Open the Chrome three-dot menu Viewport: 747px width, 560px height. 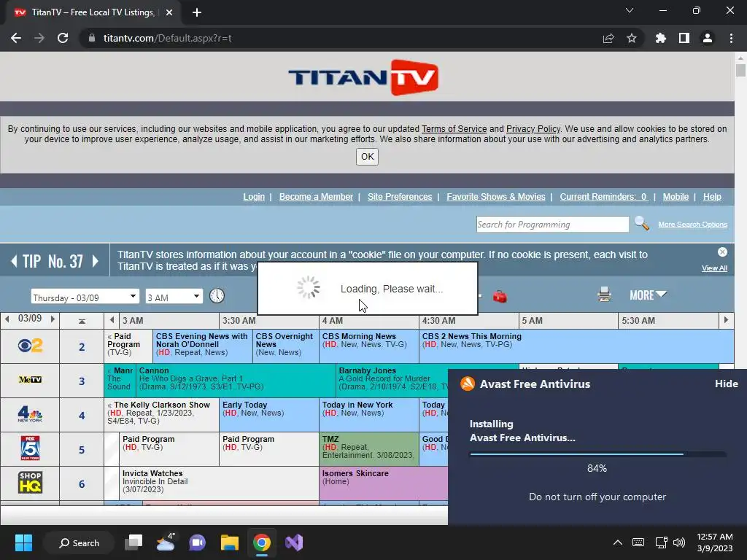[731, 38]
